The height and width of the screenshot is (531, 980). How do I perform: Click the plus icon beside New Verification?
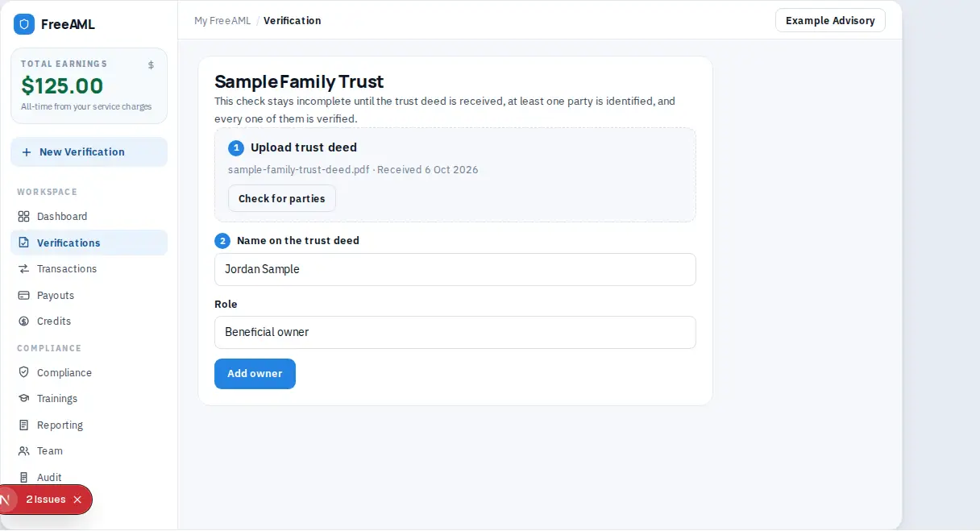(x=27, y=152)
